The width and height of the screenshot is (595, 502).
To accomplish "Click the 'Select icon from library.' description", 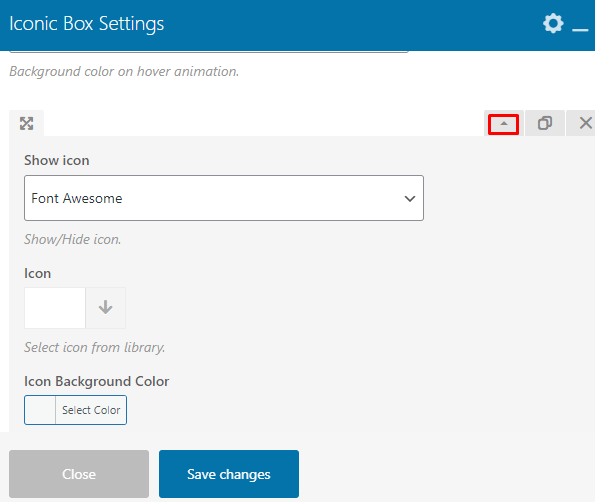I will [94, 348].
